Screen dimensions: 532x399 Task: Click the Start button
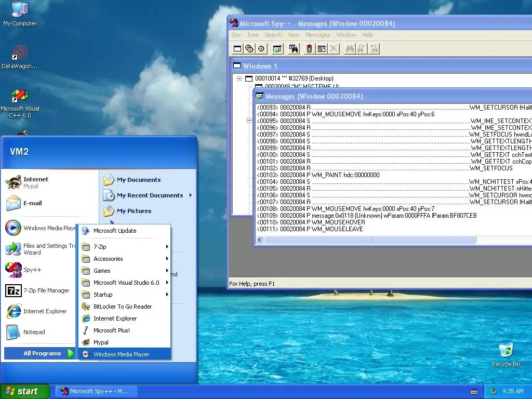click(24, 392)
